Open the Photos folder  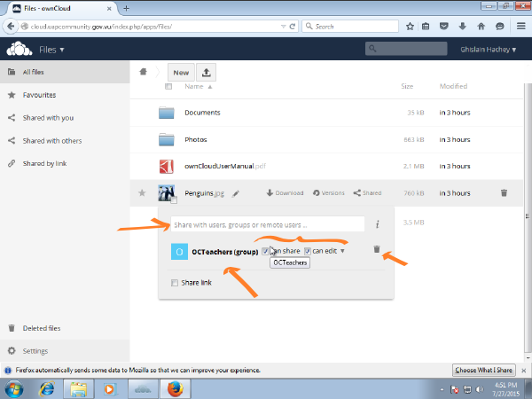pos(196,139)
